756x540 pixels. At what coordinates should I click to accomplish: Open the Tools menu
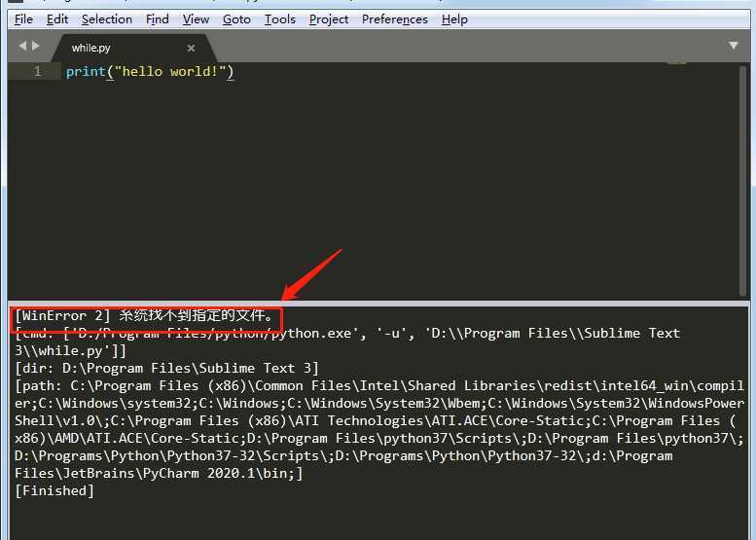tap(280, 19)
